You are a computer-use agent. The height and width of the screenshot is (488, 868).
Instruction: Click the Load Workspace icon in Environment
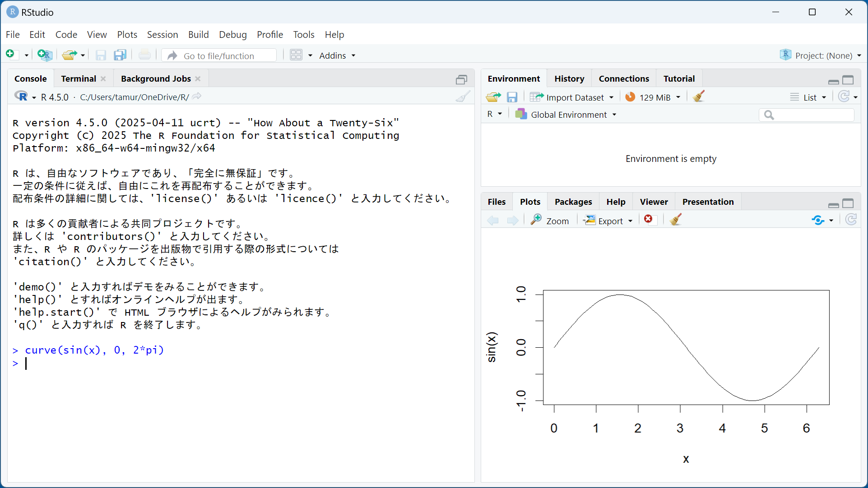pos(493,97)
